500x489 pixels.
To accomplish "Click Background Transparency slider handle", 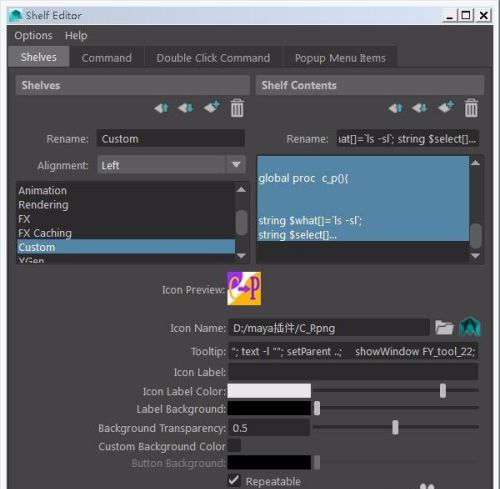I will tap(395, 427).
